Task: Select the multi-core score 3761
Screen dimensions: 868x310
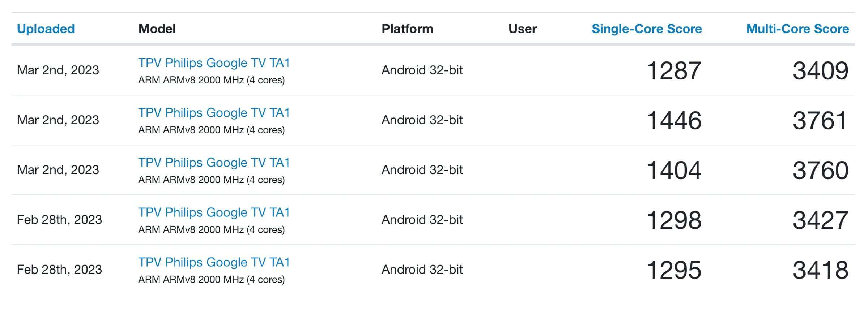Action: [820, 120]
